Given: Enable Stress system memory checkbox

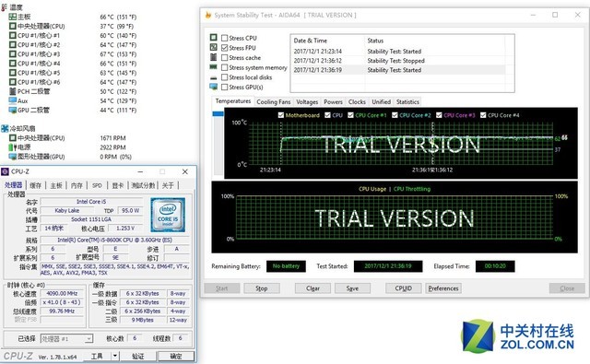Looking at the screenshot, I should tap(225, 67).
